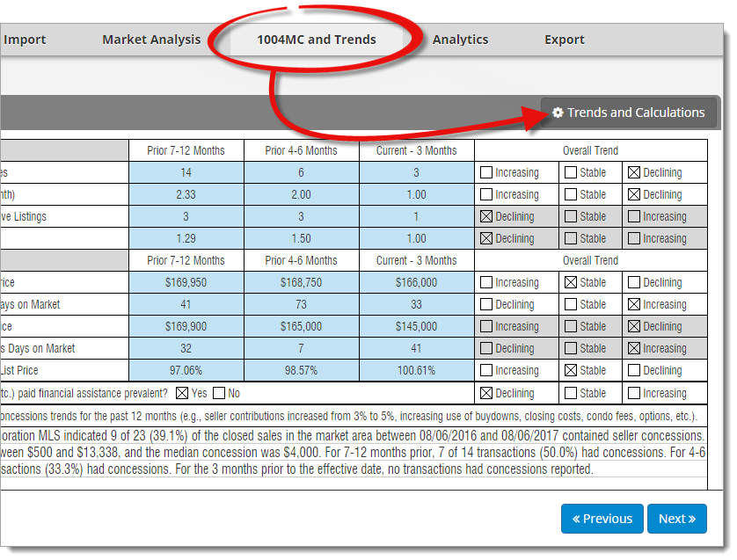Select the Current 3 Months cell showing $145,000

click(x=417, y=326)
